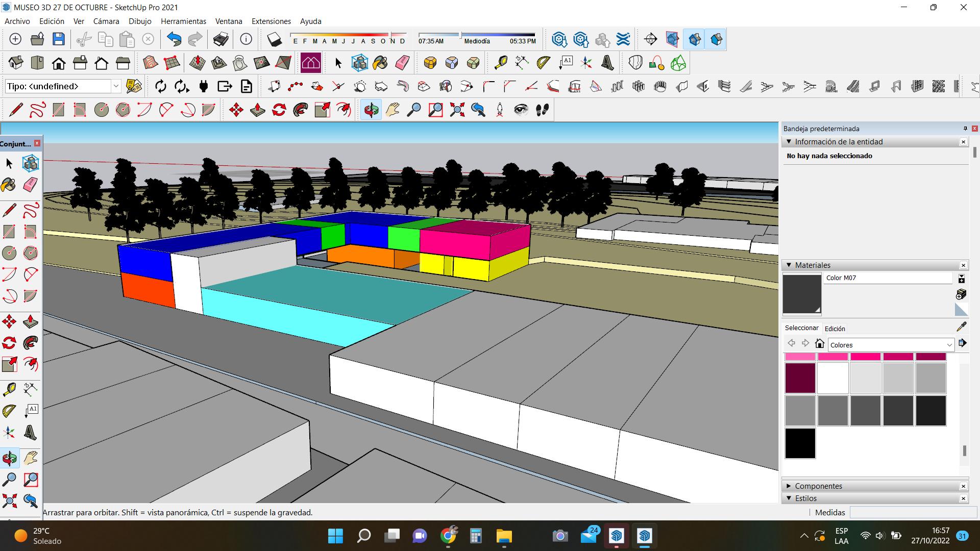The height and width of the screenshot is (551, 980).
Task: Switch to the Edición tab in Materiales
Action: (835, 329)
